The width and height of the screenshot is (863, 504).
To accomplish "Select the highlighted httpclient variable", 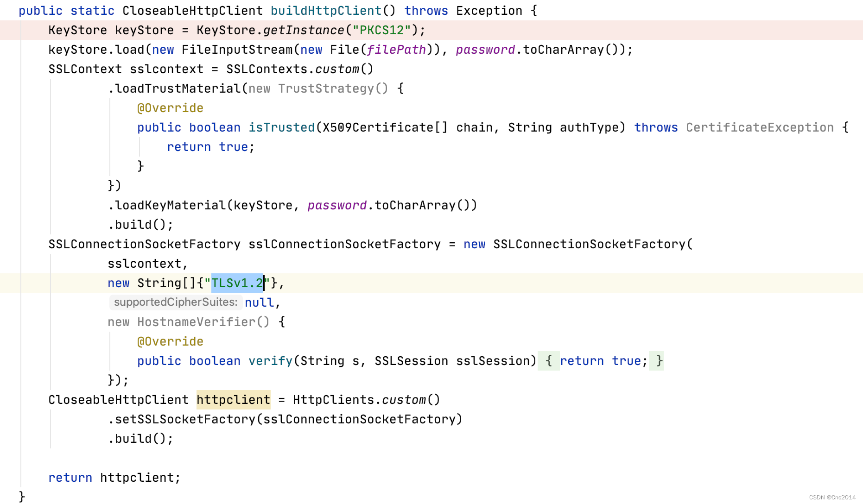I will (233, 400).
